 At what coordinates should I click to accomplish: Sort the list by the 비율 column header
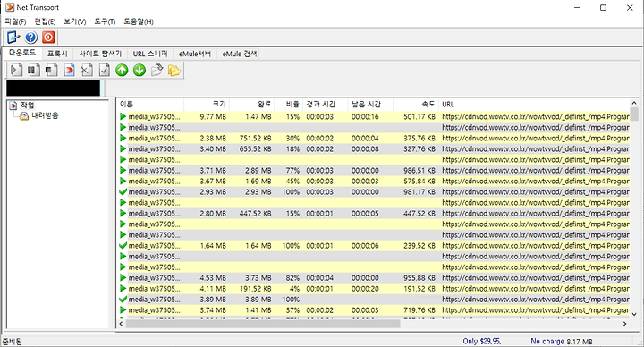point(288,105)
